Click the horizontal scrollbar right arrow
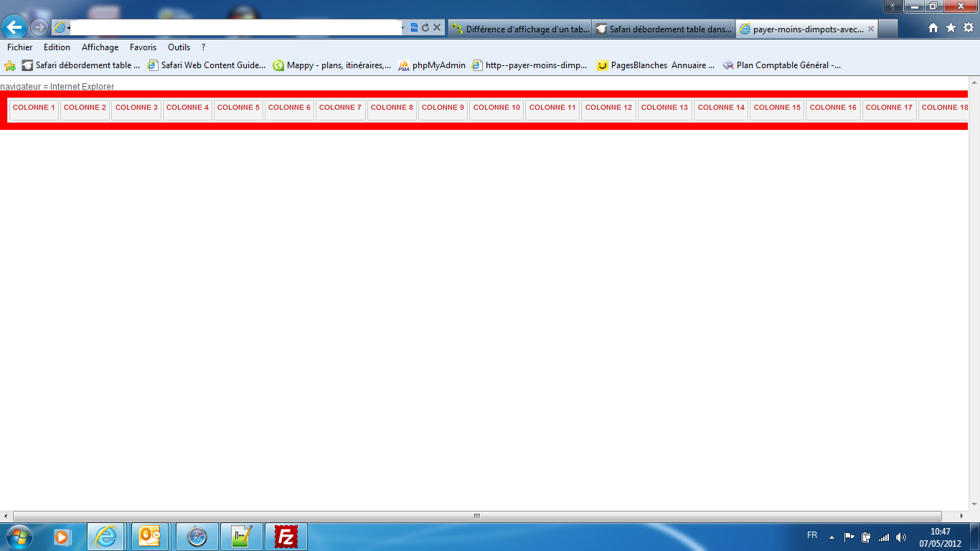 [962, 516]
